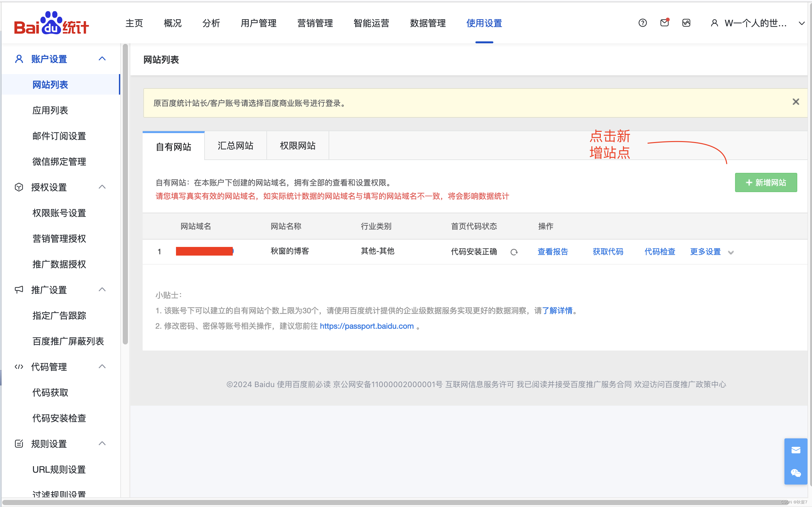Select 网站列表 in sidebar
The height and width of the screenshot is (507, 812).
[x=61, y=85]
